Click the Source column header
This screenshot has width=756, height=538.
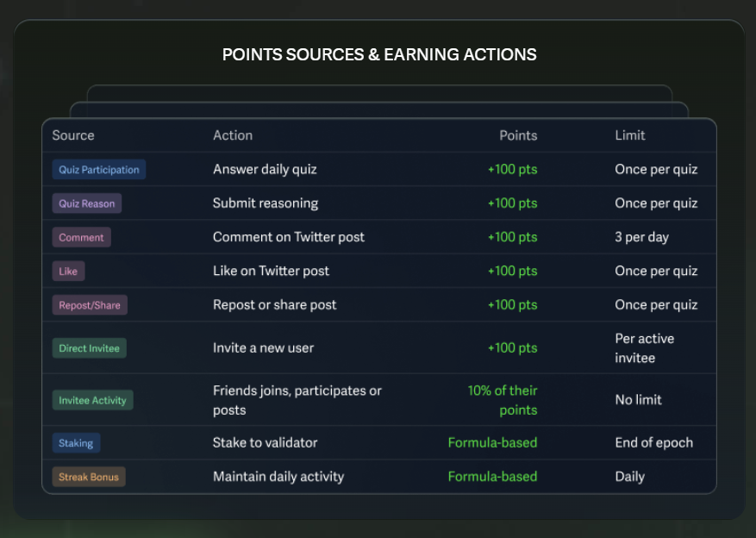tap(73, 135)
